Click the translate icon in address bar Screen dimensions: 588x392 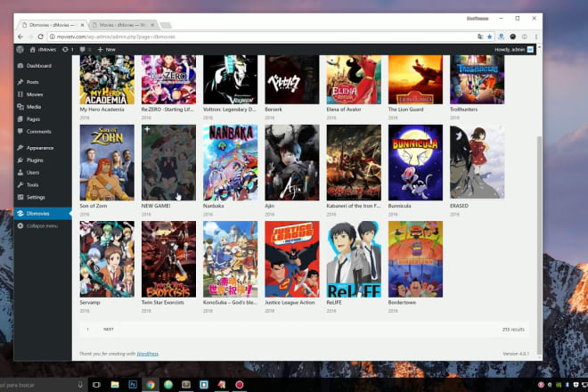480,37
